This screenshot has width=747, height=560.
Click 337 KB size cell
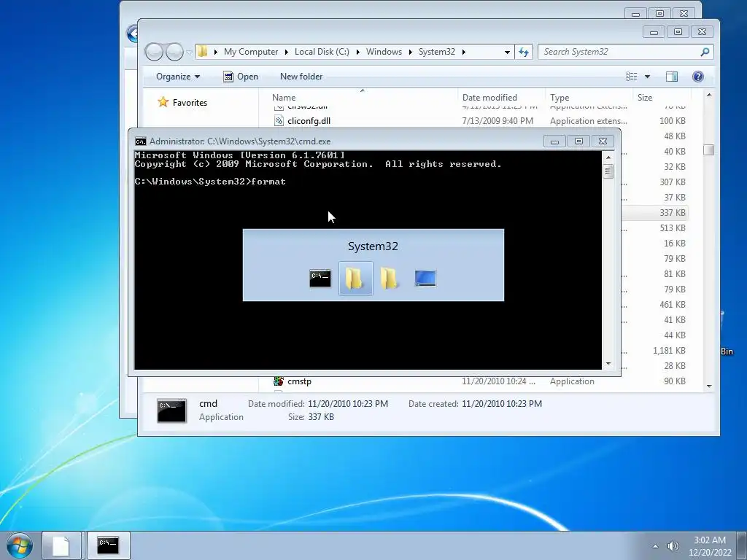tap(672, 213)
